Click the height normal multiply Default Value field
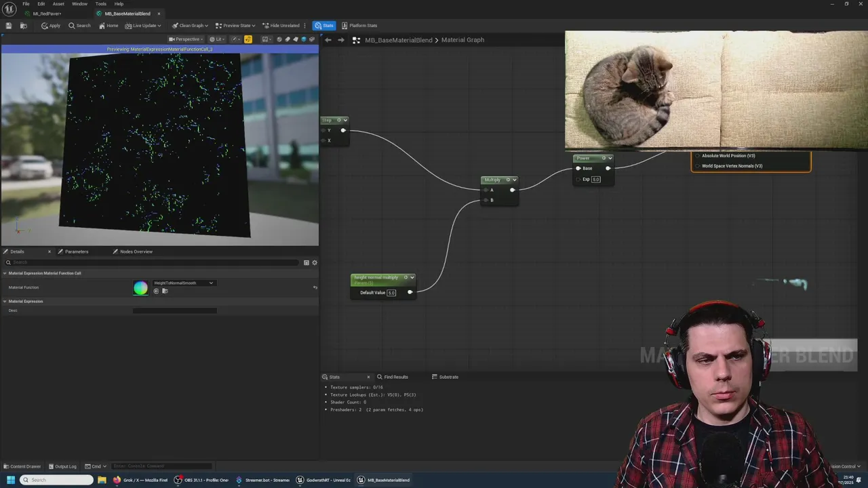Image resolution: width=868 pixels, height=488 pixels. [x=391, y=293]
